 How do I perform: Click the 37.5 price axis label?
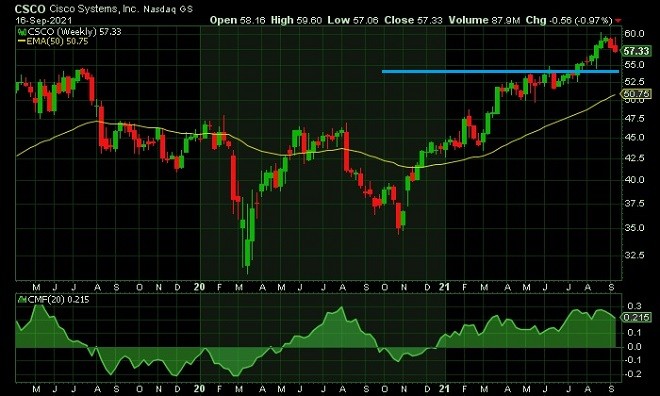(x=634, y=204)
